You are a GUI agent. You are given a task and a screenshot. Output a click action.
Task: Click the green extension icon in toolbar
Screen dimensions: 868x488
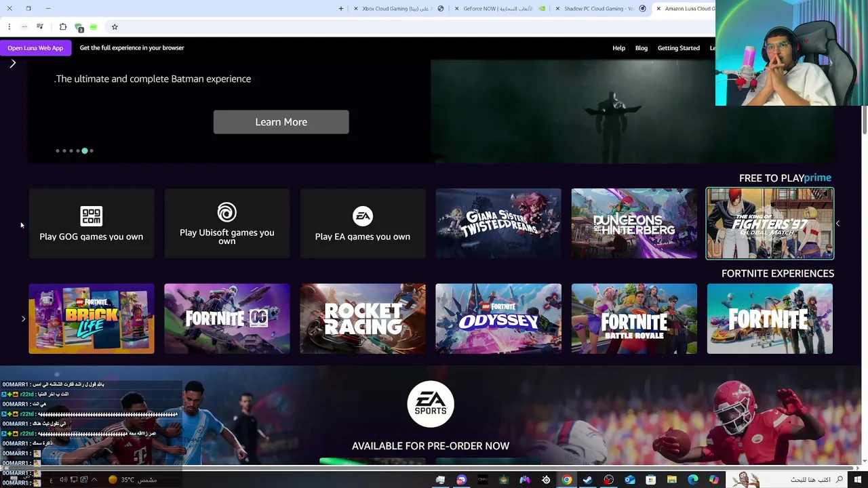click(94, 27)
